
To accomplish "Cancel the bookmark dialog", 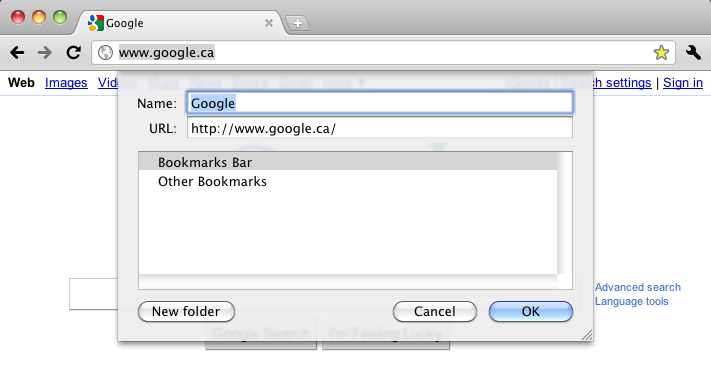I will (434, 312).
